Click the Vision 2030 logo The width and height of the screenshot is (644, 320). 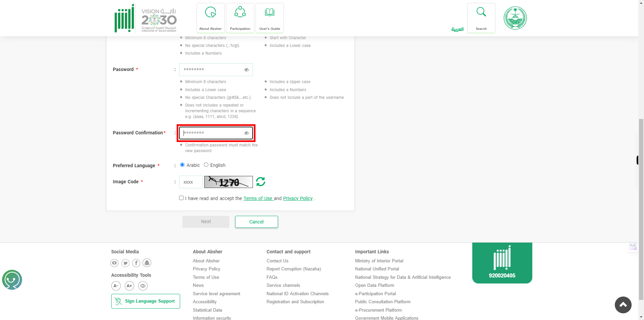(159, 20)
